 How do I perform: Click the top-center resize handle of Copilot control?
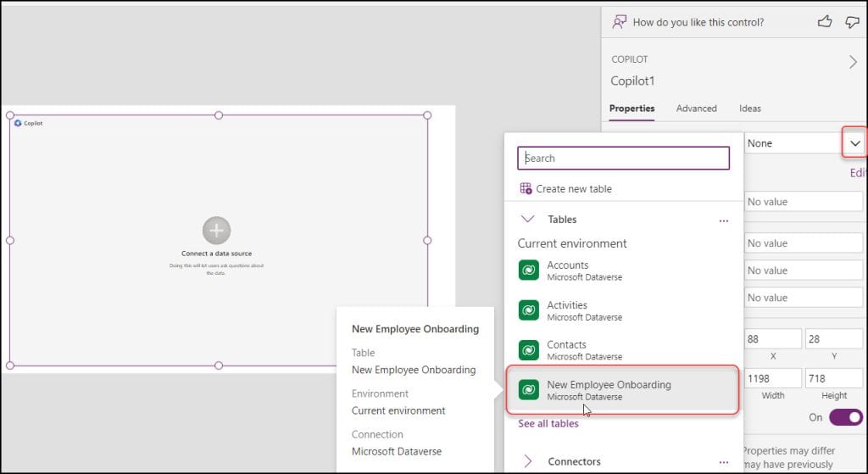click(219, 115)
